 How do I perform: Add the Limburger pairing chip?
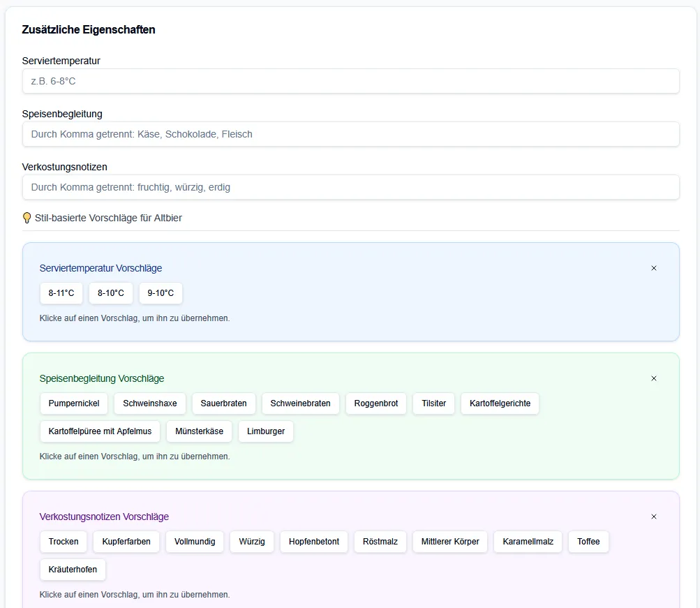[x=266, y=431]
